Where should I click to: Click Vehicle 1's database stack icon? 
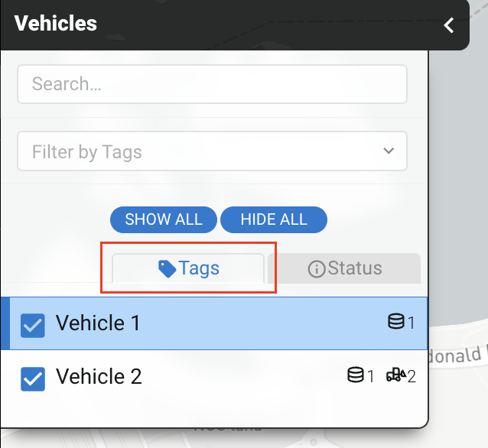pos(395,322)
